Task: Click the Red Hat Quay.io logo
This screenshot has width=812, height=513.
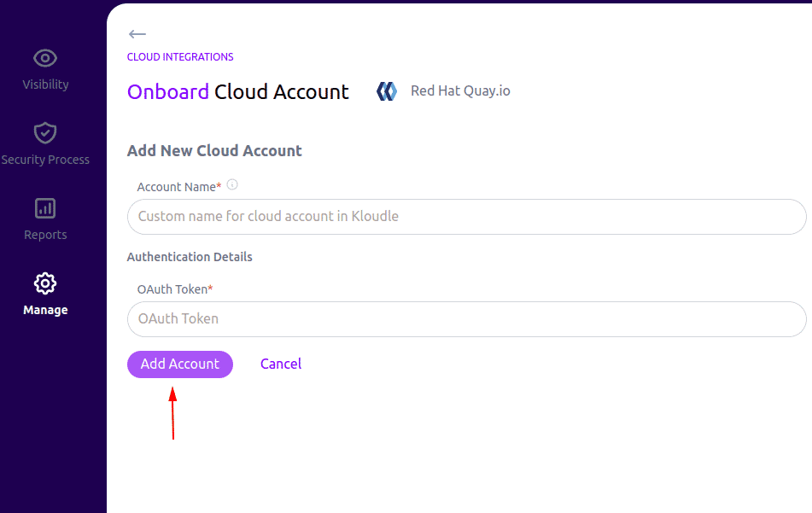Action: [x=386, y=90]
